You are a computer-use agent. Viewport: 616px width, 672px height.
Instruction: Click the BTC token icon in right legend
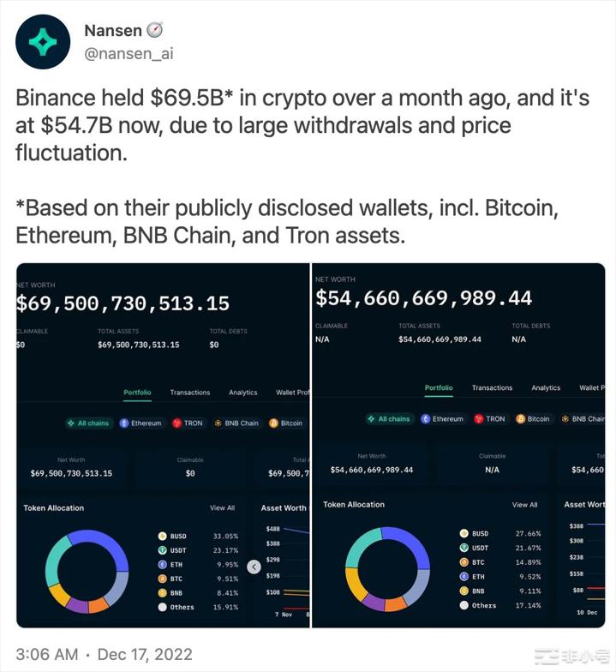464,561
